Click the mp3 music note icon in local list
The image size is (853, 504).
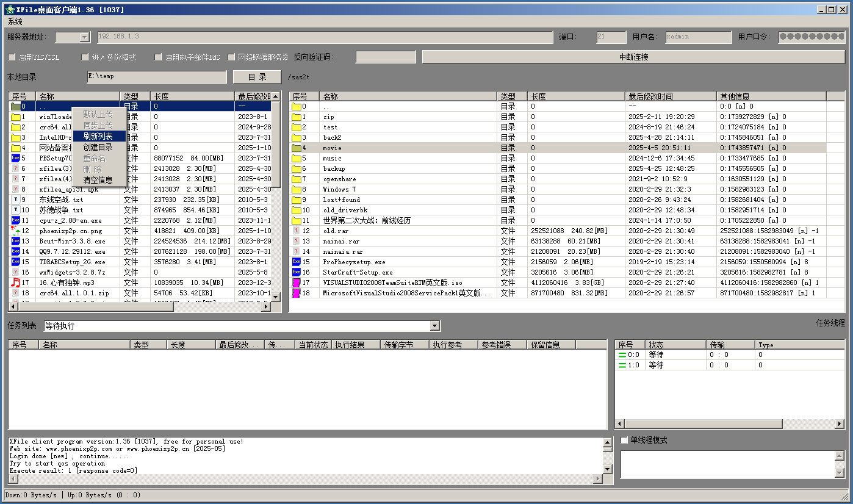[x=16, y=283]
